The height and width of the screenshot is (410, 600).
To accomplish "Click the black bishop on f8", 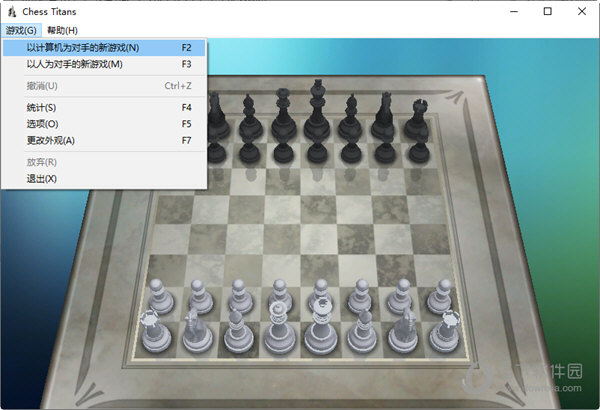I will coord(351,117).
